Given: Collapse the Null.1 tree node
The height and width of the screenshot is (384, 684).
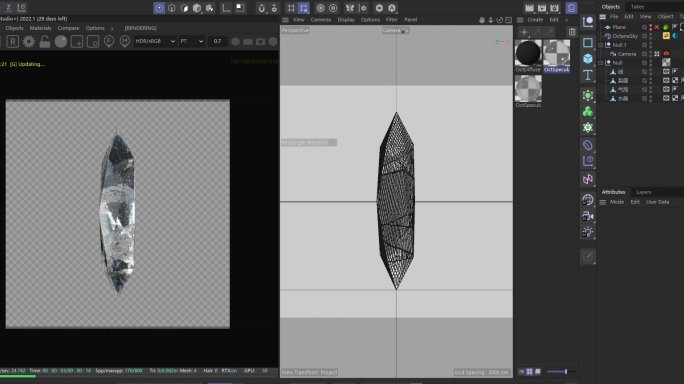Looking at the screenshot, I should [x=601, y=45].
